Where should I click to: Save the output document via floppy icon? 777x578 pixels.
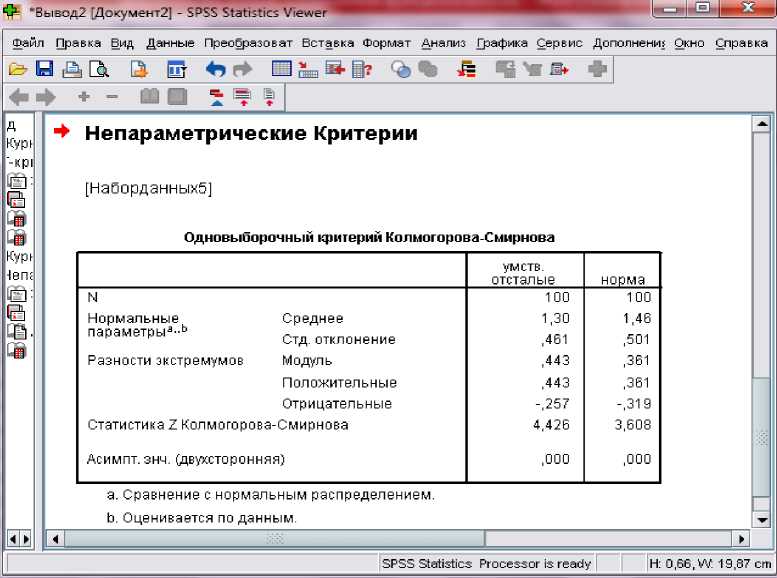[45, 69]
